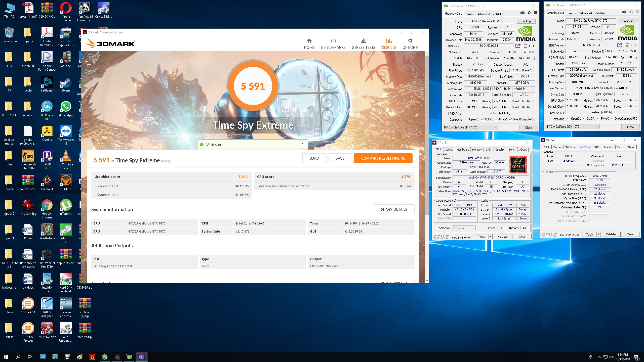
Task: Refresh data in the right GPU-Z window
Action: pyautogui.click(x=631, y=12)
